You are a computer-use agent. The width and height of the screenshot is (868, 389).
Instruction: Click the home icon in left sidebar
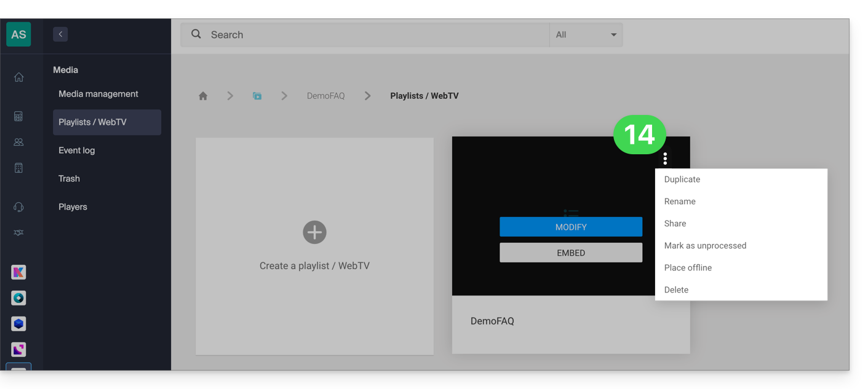click(x=18, y=77)
